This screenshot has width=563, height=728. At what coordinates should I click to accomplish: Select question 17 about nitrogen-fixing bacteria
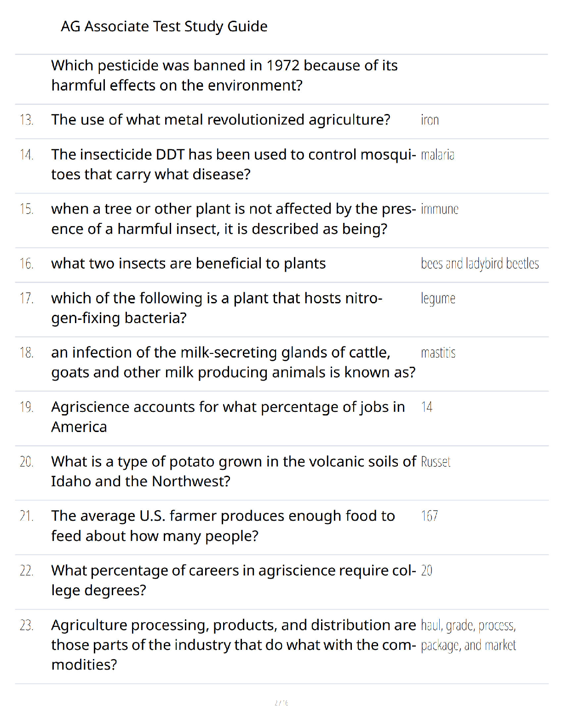pyautogui.click(x=217, y=308)
